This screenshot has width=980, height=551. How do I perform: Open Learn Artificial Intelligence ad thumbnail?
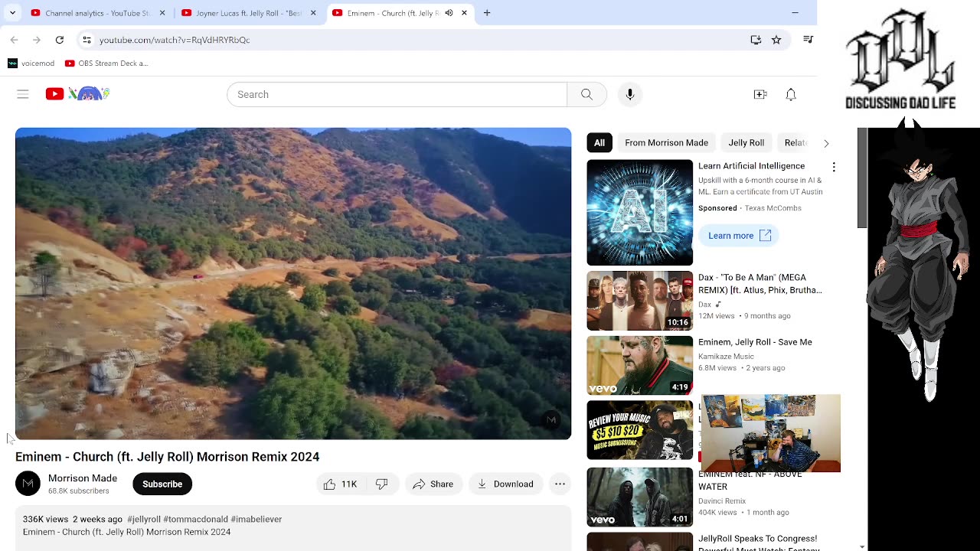point(639,212)
